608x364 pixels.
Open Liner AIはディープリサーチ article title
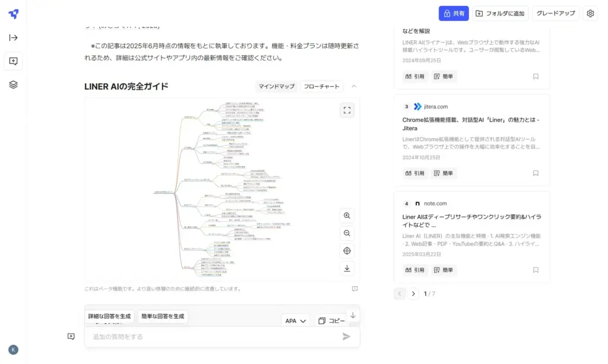(471, 221)
